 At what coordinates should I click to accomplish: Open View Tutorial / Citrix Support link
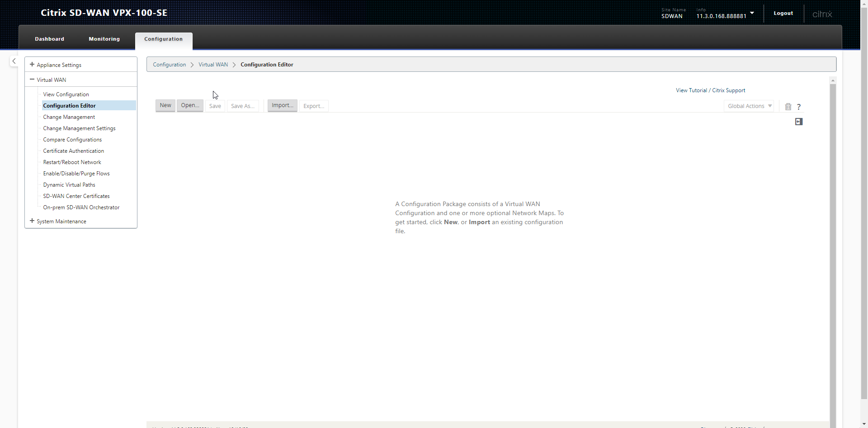710,90
